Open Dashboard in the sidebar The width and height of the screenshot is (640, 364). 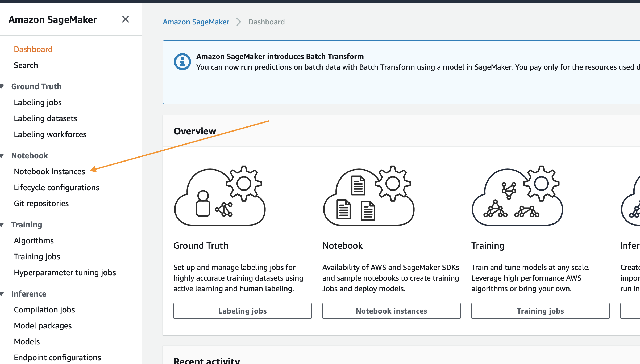[x=33, y=49]
